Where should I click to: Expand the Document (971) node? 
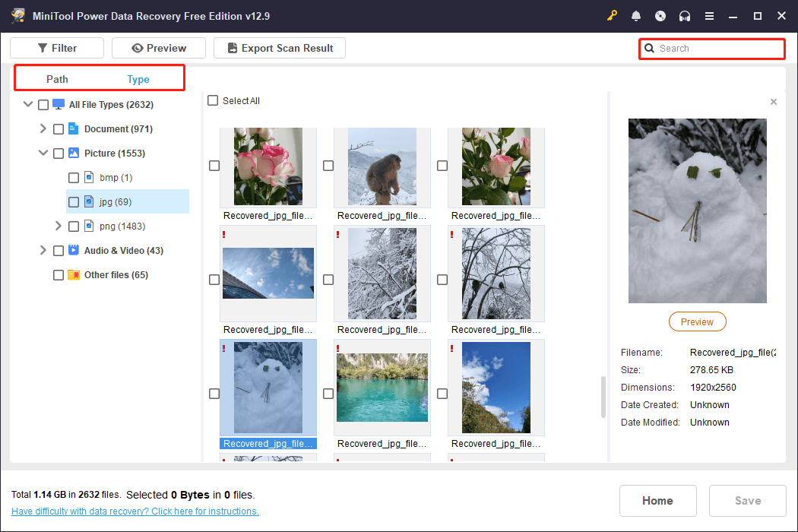(43, 128)
